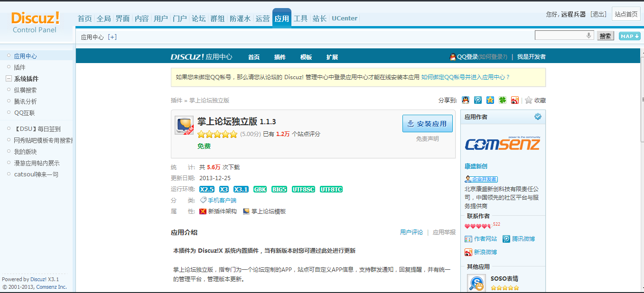Image resolution: width=644 pixels, height=293 pixels.
Task: Open the 运营 top menu
Action: pos(262,18)
